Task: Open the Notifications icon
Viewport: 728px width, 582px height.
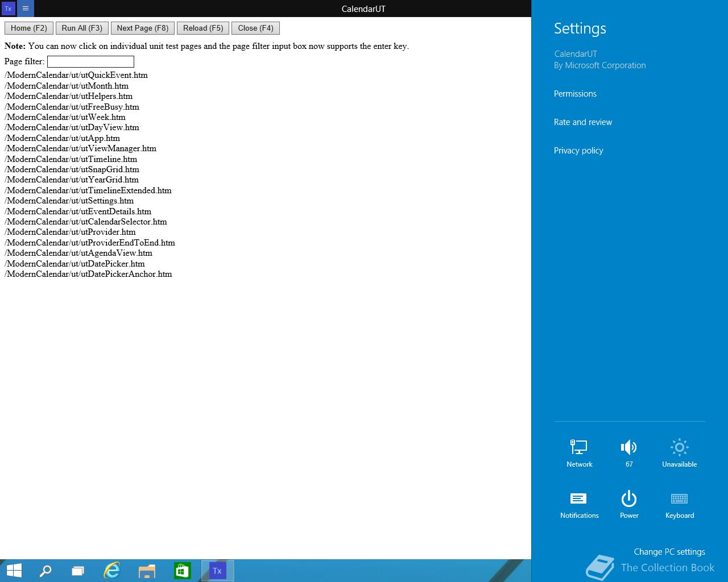Action: [579, 505]
